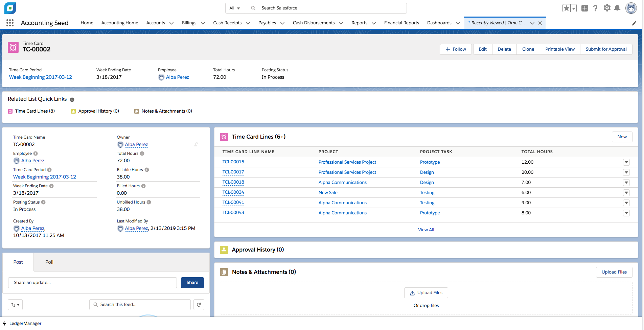Expand the Accounts navigation dropdown
644x330 pixels.
click(x=171, y=23)
